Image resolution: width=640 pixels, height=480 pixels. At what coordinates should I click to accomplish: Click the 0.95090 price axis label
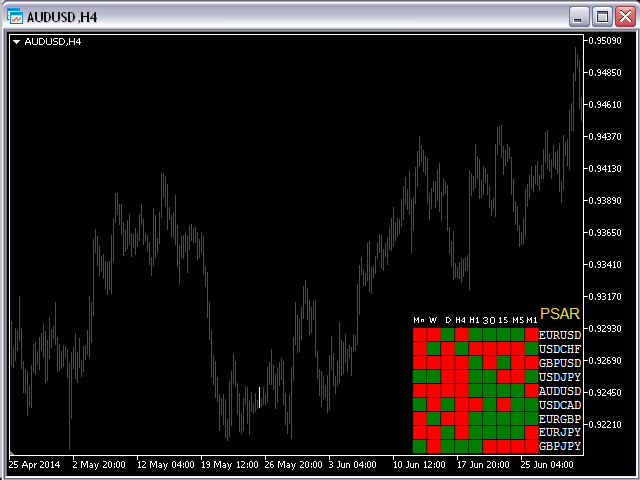click(x=605, y=40)
